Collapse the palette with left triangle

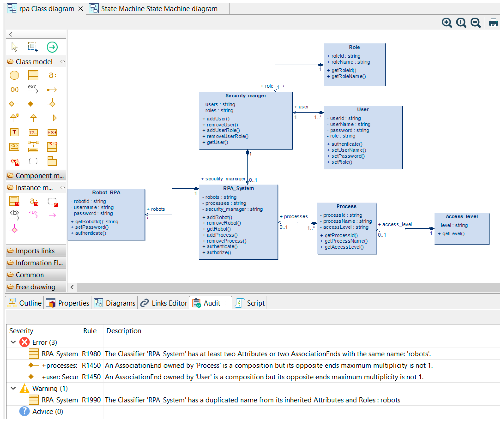[11, 34]
